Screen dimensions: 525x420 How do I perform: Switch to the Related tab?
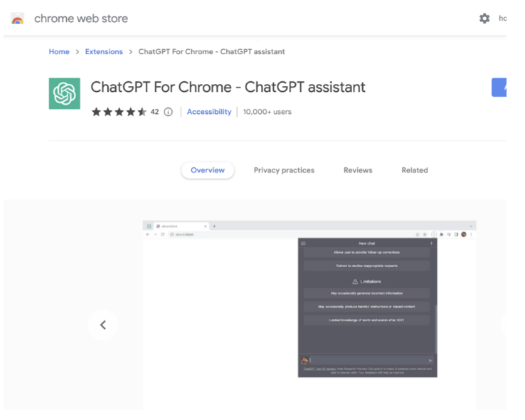pos(415,170)
